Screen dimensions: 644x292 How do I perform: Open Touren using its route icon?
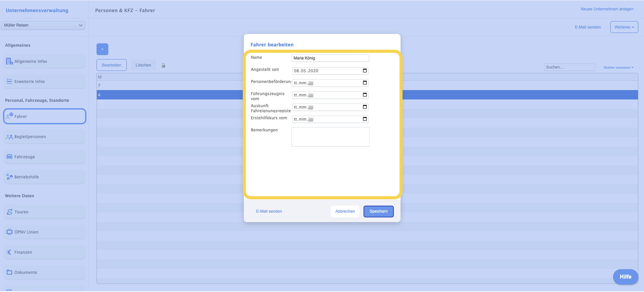(9, 212)
